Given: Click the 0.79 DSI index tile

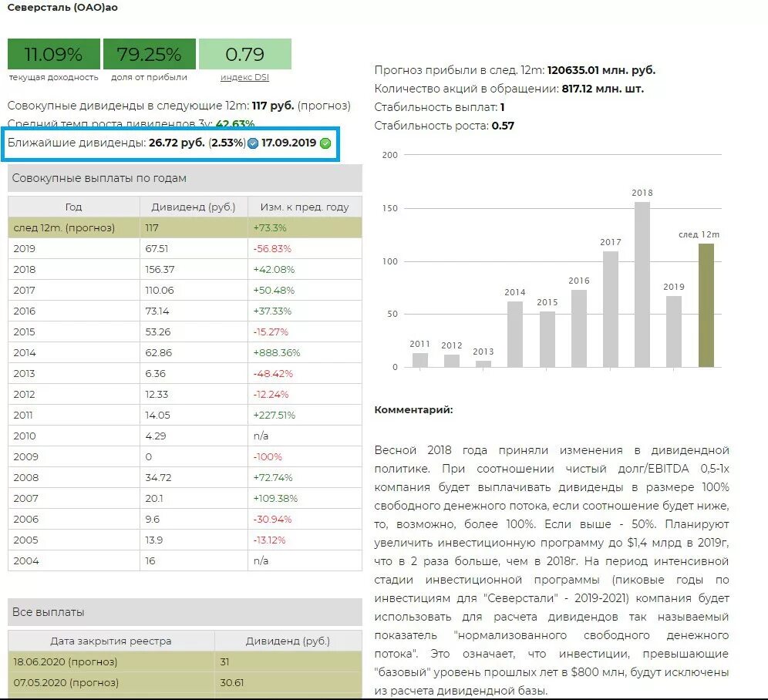Looking at the screenshot, I should [x=245, y=54].
